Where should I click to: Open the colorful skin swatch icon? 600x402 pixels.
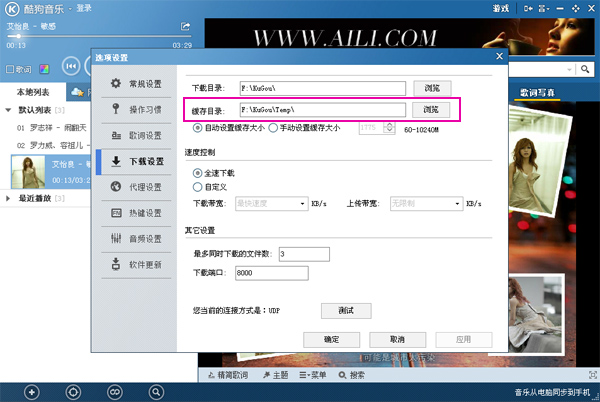pyautogui.click(x=44, y=69)
